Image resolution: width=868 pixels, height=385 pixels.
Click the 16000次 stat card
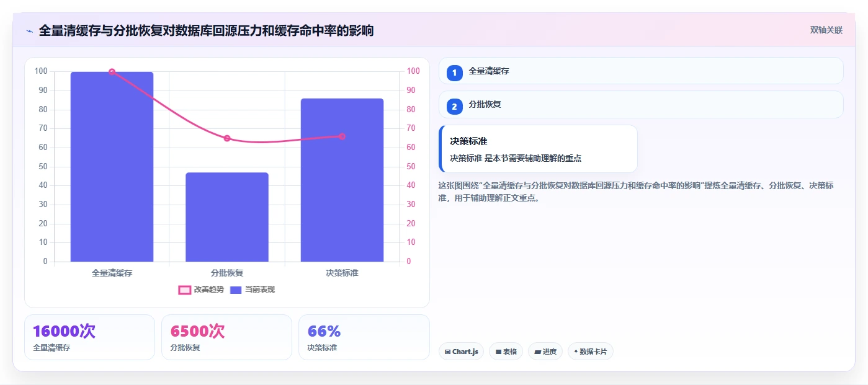tap(89, 337)
